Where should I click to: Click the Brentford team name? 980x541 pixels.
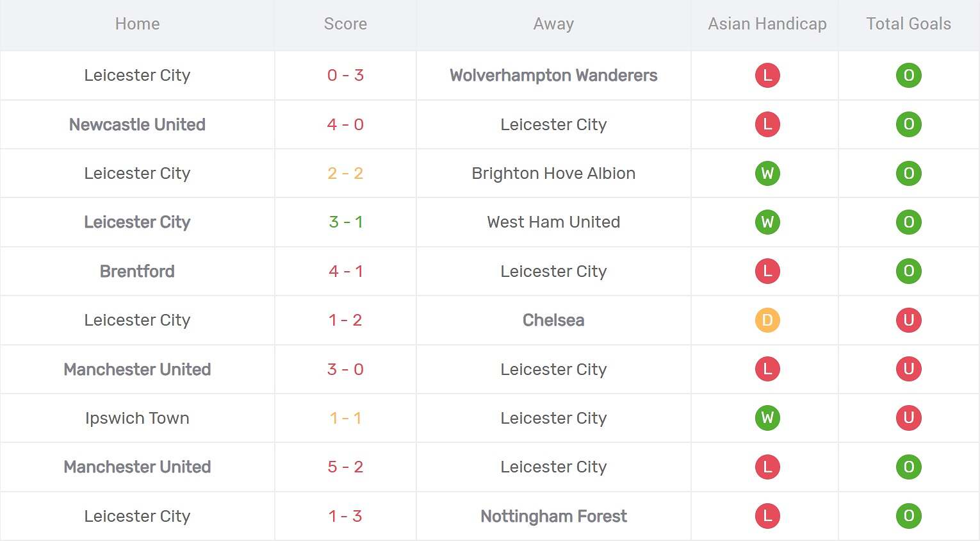pos(137,271)
